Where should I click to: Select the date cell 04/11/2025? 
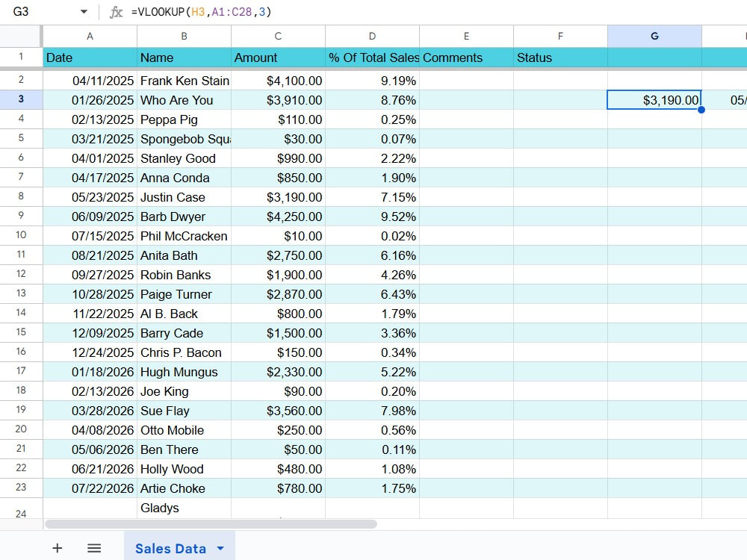point(90,81)
